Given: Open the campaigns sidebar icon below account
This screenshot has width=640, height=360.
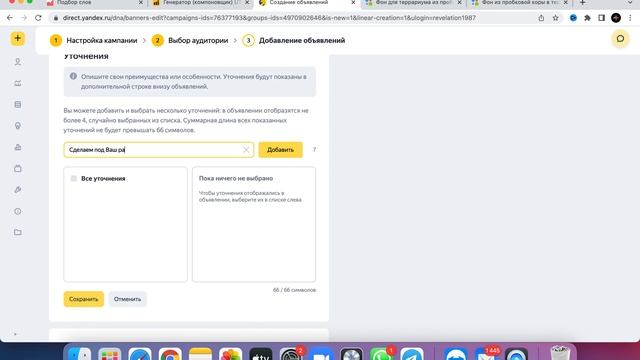Looking at the screenshot, I should pos(18,83).
